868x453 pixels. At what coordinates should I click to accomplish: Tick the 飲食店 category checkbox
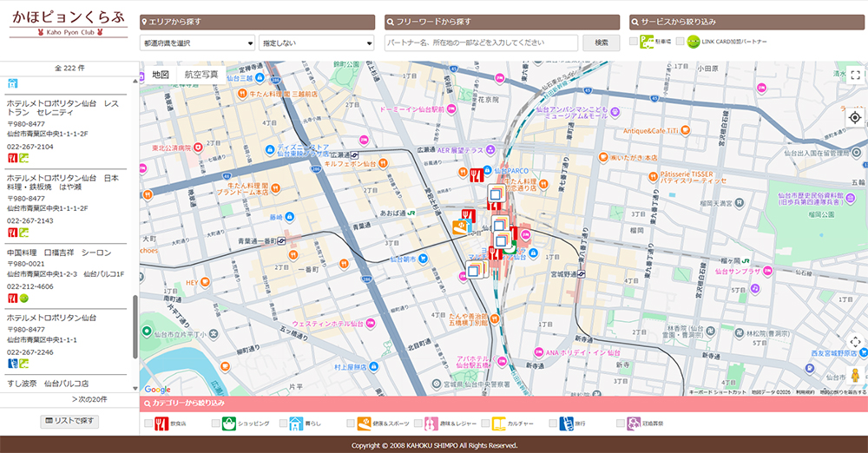(x=148, y=423)
